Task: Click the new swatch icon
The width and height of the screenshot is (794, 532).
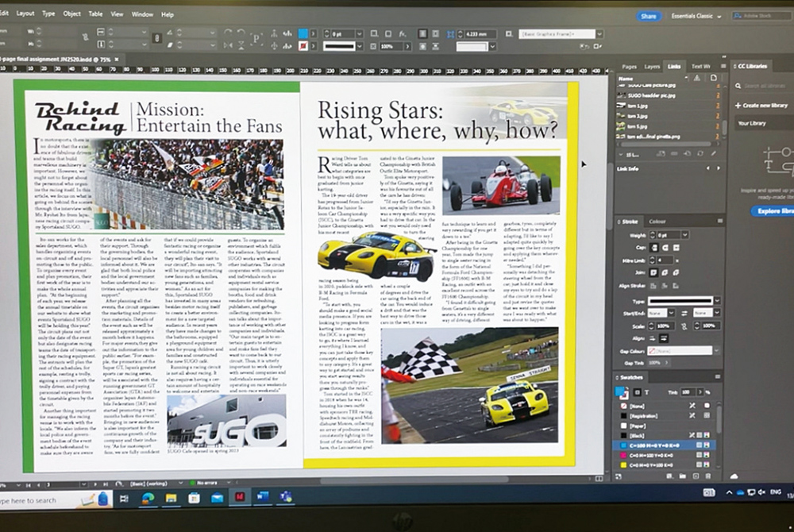Action: point(696,476)
